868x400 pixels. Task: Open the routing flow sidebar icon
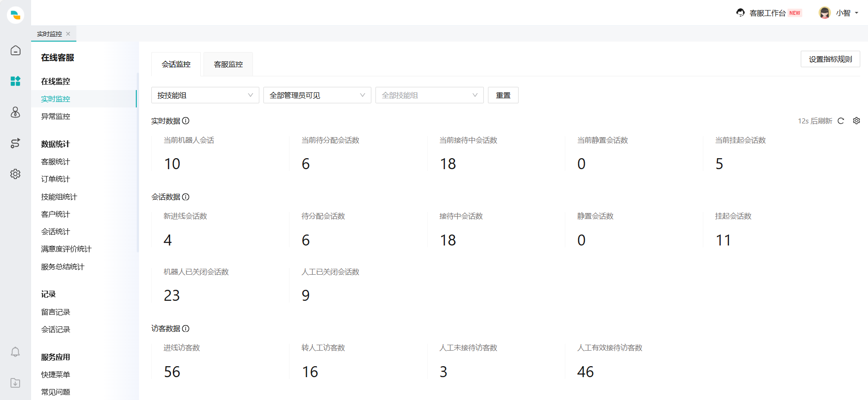16,143
